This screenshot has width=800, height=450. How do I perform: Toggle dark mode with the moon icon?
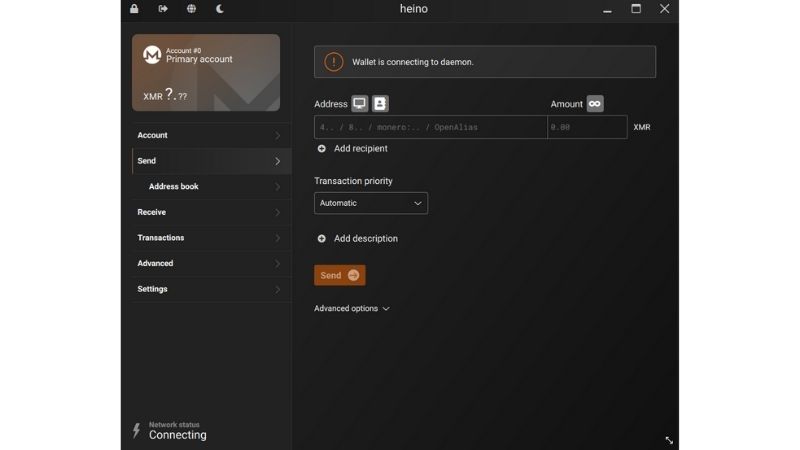[x=220, y=9]
